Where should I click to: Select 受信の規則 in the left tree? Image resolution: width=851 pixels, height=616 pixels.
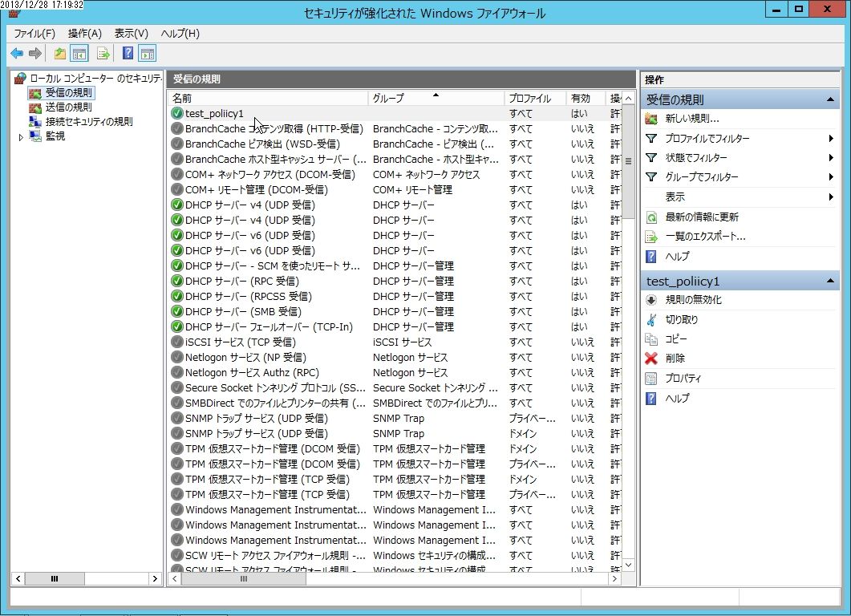(x=68, y=93)
